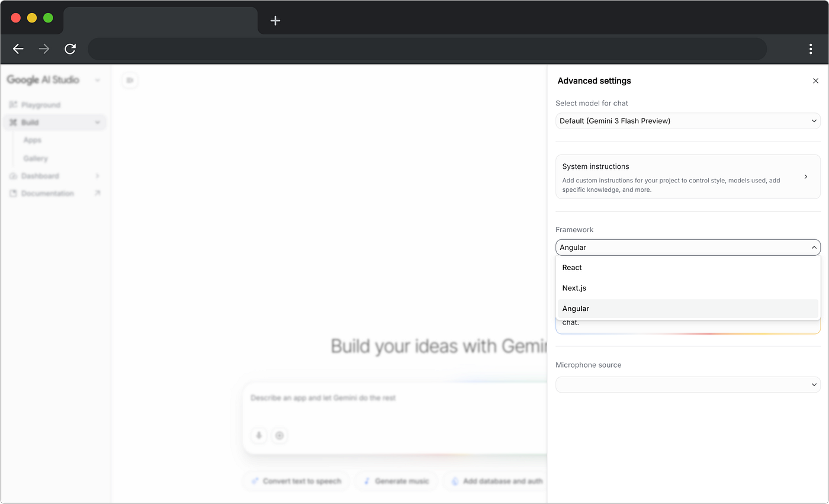This screenshot has height=504, width=829.
Task: Select the open browser tab
Action: [x=160, y=21]
